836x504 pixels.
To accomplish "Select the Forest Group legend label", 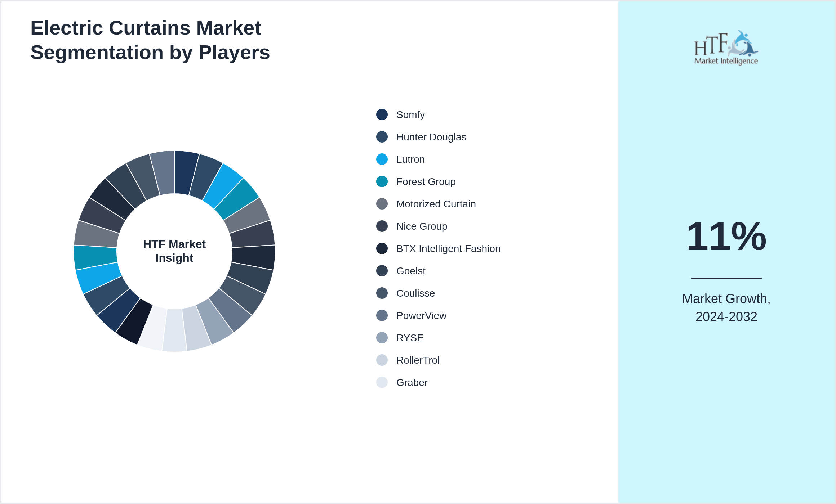I will pos(426,182).
